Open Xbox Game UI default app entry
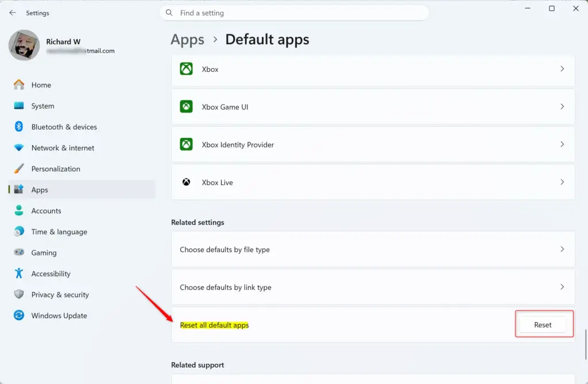The height and width of the screenshot is (384, 588). 373,107
